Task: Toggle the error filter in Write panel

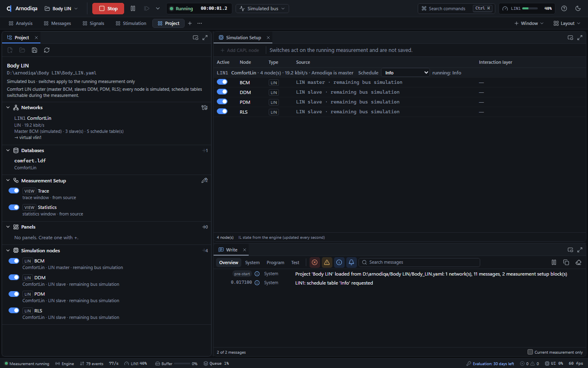Action: click(314, 263)
